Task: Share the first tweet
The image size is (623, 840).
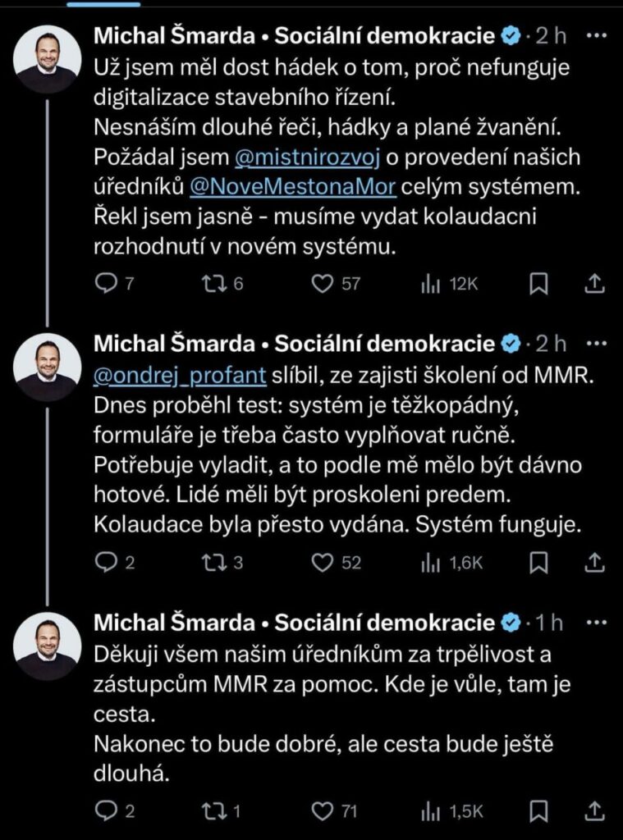Action: [x=594, y=283]
